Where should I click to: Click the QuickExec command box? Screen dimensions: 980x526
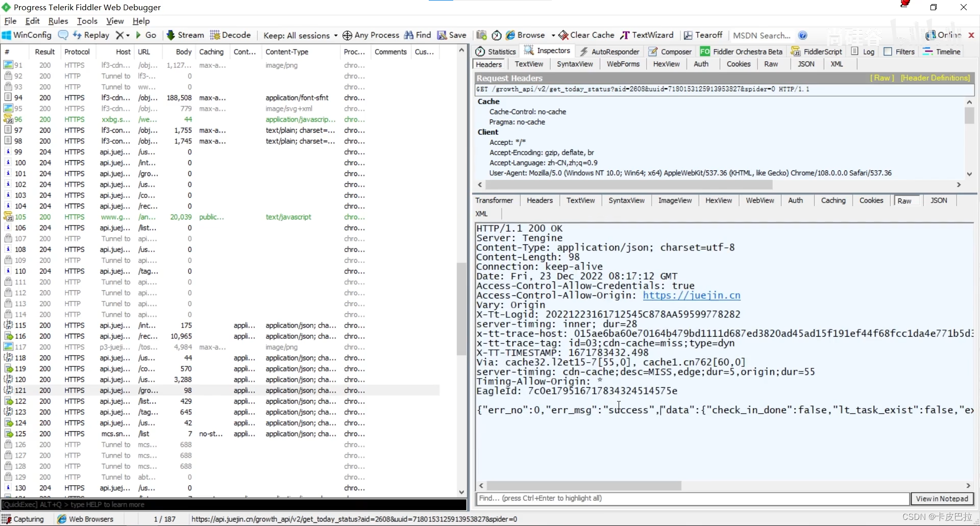(234, 505)
